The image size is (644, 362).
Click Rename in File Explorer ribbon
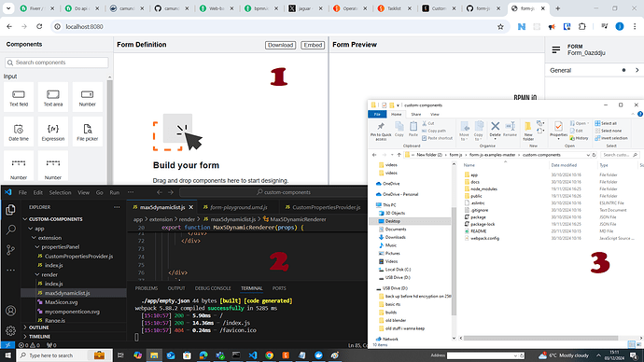[511, 129]
